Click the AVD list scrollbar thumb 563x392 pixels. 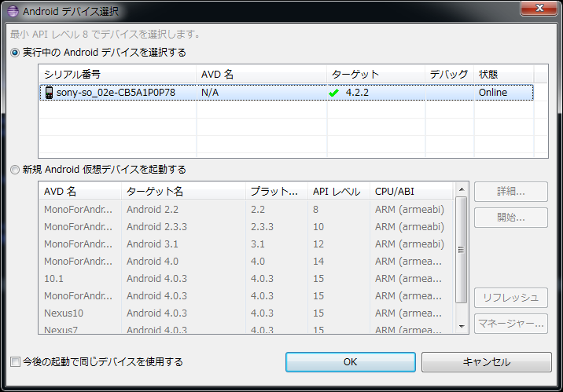[x=462, y=250]
